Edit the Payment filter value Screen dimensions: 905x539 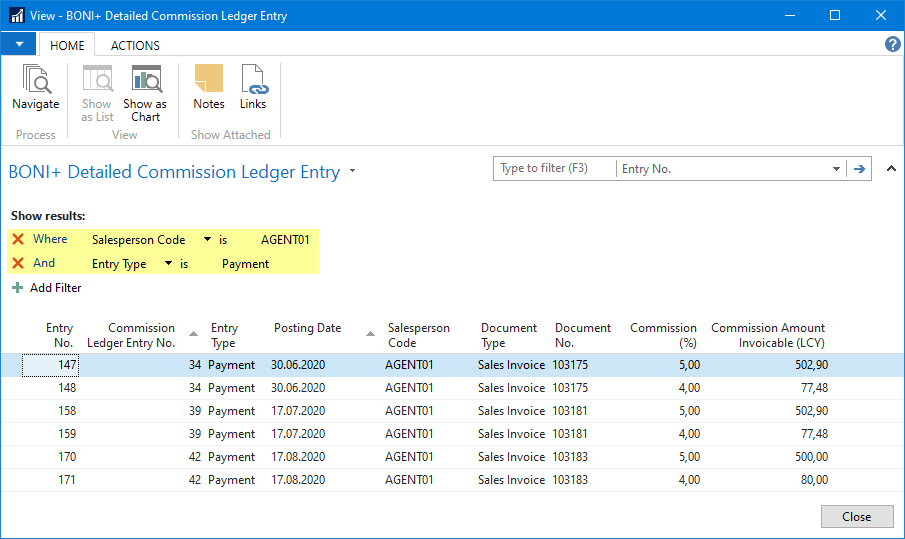(x=245, y=264)
